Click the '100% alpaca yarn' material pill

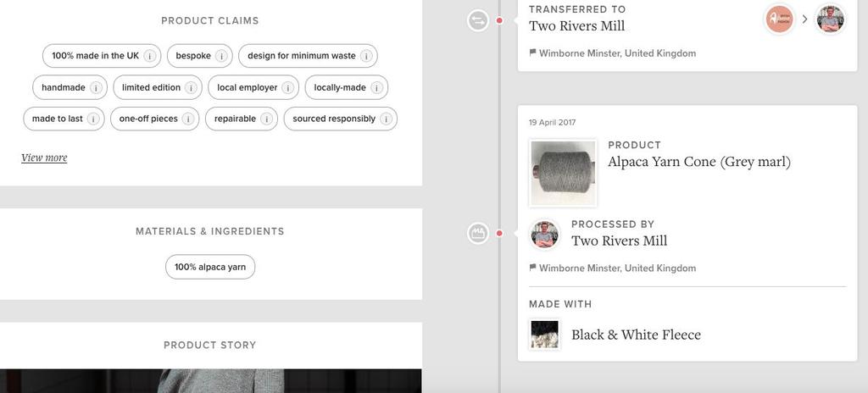point(210,267)
